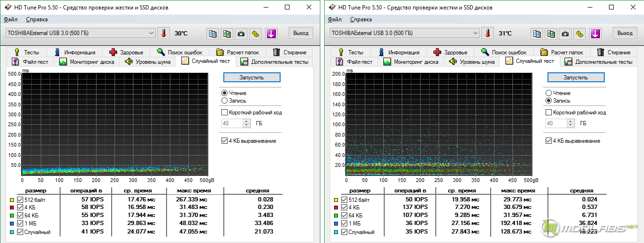
Task: Open Справка menu in 31°C window
Action: coord(361,19)
